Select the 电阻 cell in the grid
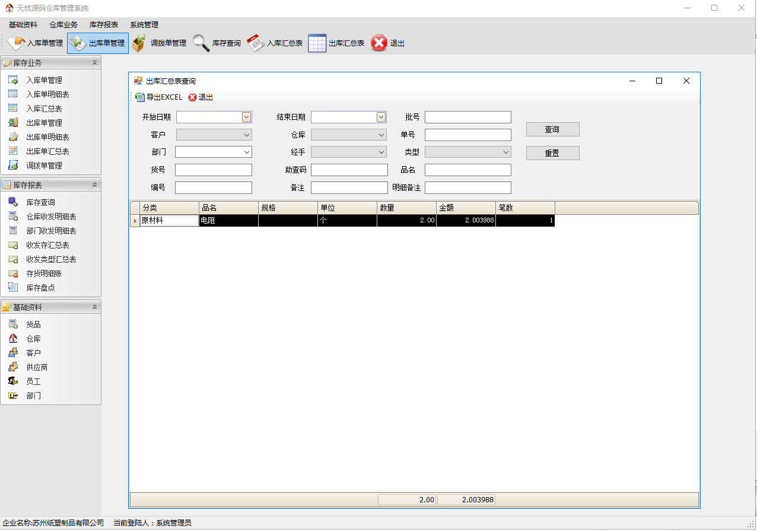The height and width of the screenshot is (532, 757). point(229,221)
